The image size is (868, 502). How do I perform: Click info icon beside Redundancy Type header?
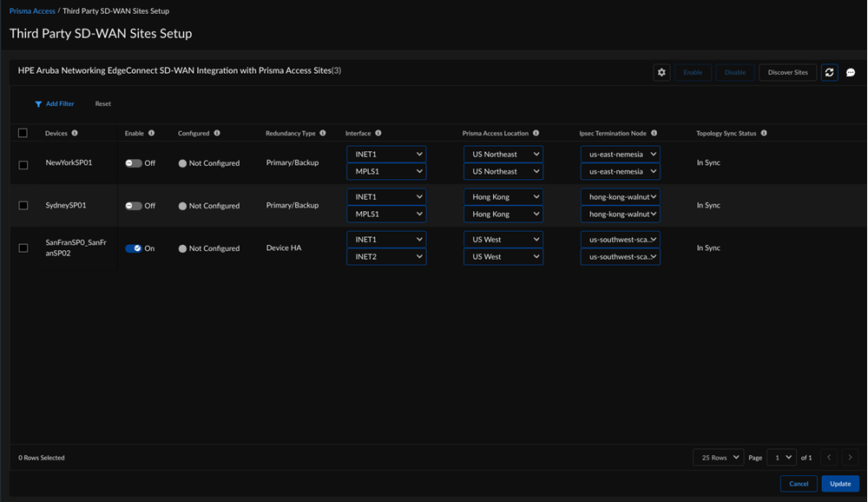[x=323, y=134]
